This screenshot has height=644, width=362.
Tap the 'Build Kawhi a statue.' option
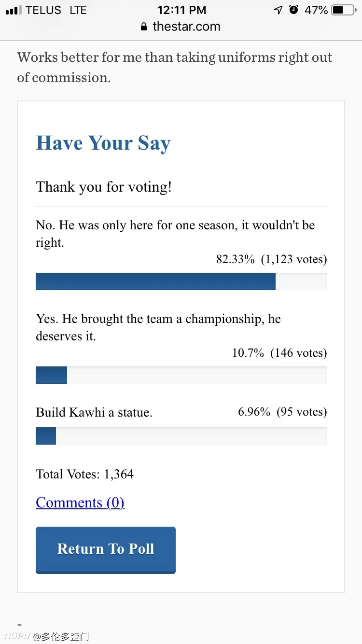point(94,413)
